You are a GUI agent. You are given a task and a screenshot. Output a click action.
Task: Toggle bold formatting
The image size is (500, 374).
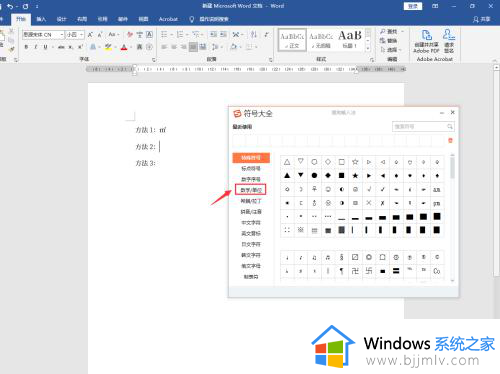pos(26,47)
